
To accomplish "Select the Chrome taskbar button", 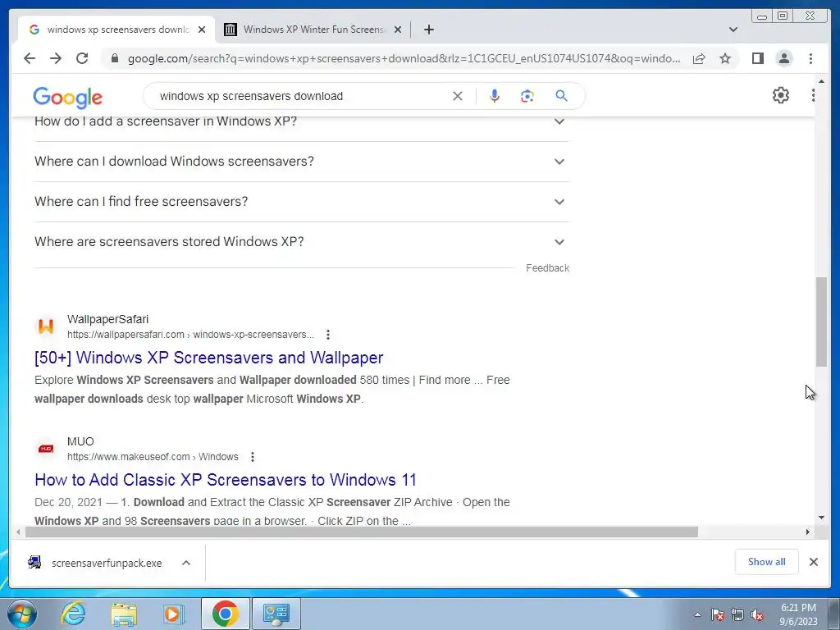I will click(226, 614).
